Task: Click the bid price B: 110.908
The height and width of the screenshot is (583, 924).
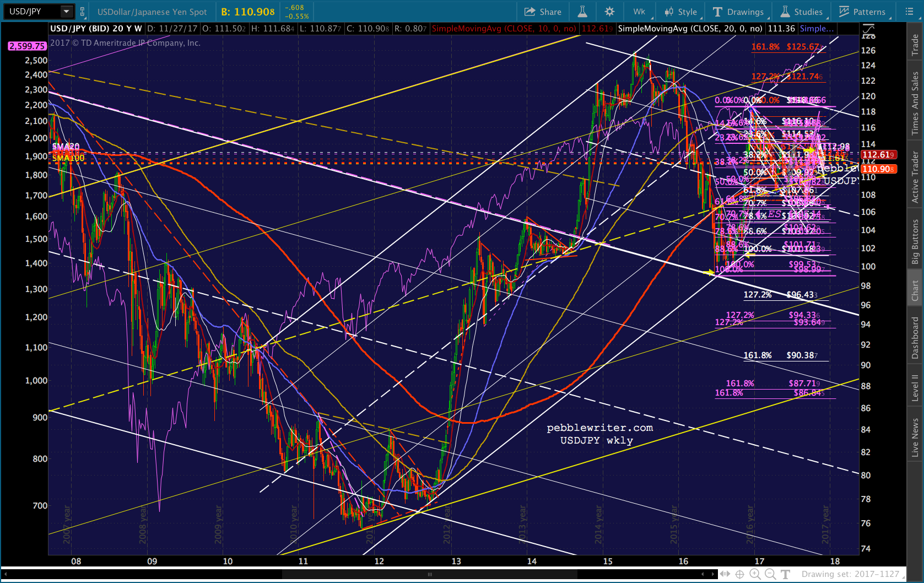Action: coord(248,12)
